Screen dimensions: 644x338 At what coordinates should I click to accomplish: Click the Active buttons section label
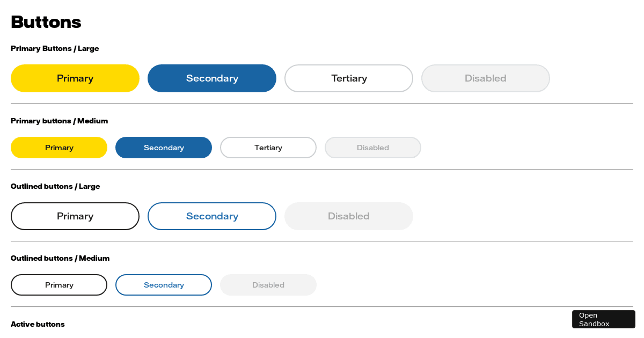38,324
